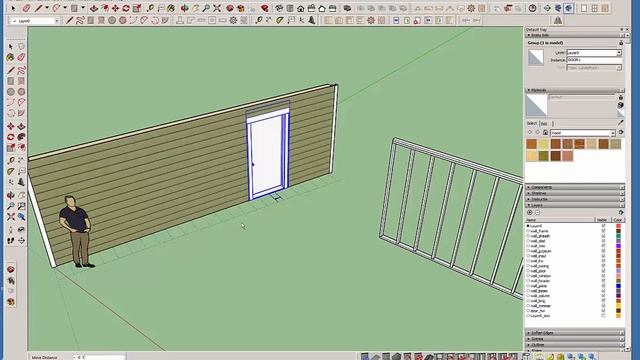
Task: Toggle visibility checkbox for wall_gypsum layer
Action: 603,251
